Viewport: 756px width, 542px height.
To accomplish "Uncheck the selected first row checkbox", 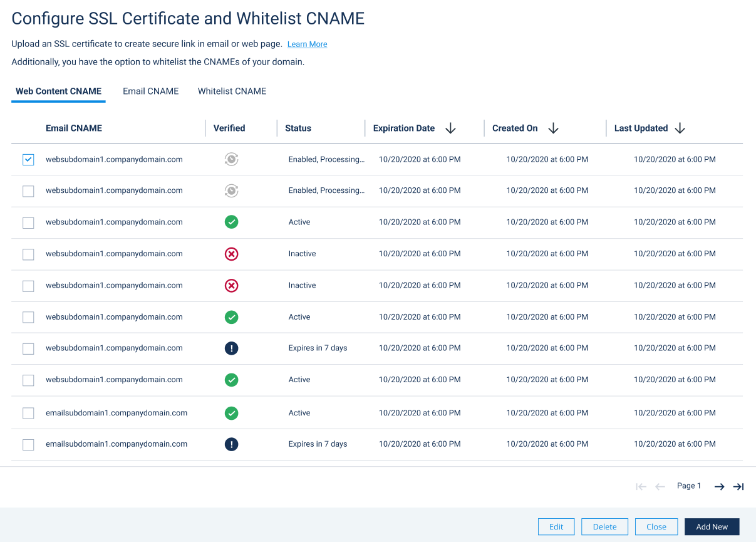I will tap(28, 160).
